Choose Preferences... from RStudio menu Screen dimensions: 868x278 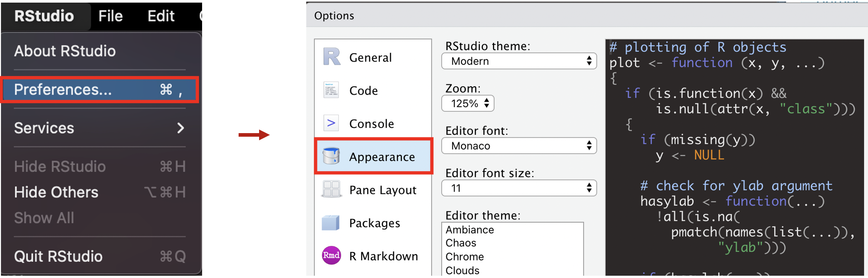click(x=100, y=90)
